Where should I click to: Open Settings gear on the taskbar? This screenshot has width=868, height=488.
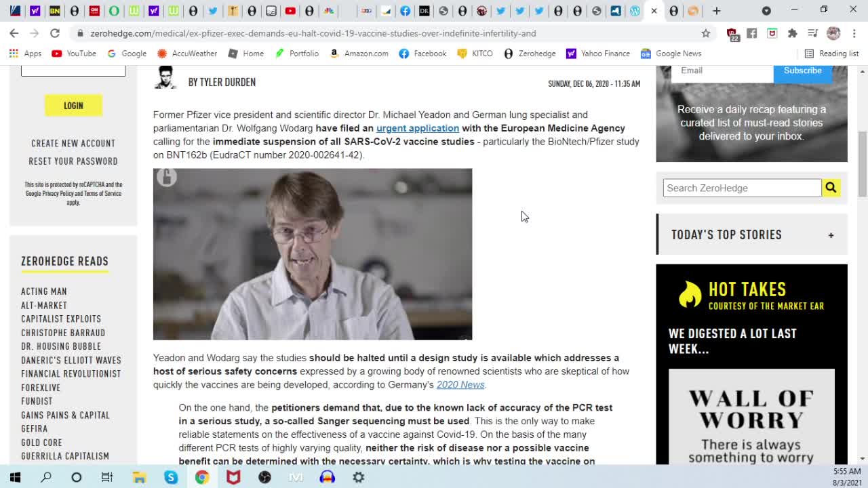pos(358,477)
